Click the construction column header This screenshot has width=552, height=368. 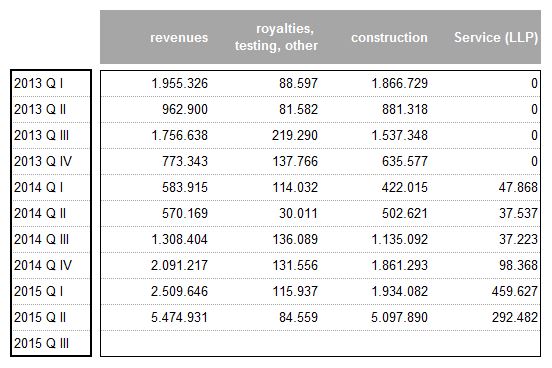point(389,37)
